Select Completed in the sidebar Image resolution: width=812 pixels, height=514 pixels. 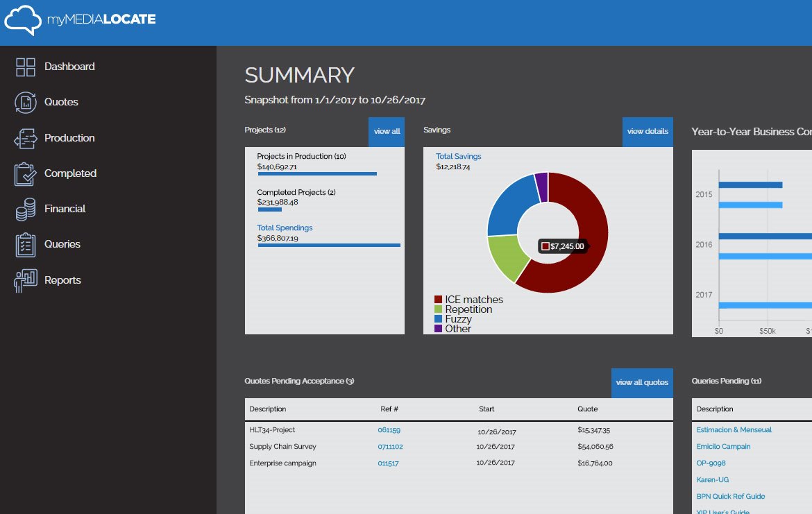(x=70, y=173)
